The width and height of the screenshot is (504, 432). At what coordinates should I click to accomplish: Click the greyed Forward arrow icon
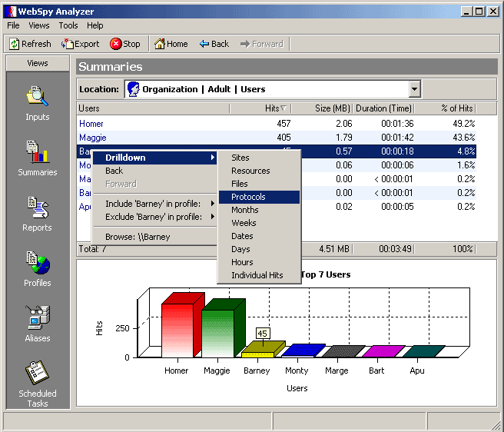[245, 44]
